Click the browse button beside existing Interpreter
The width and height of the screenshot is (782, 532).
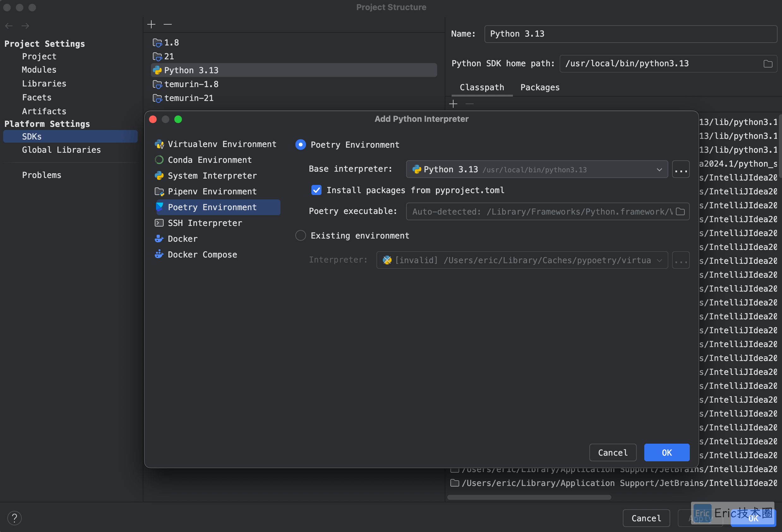pyautogui.click(x=680, y=260)
